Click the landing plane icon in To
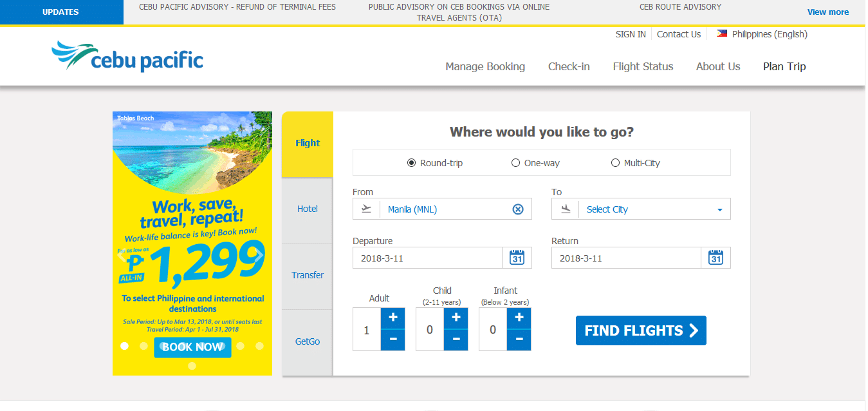The height and width of the screenshot is (411, 868). [x=566, y=209]
